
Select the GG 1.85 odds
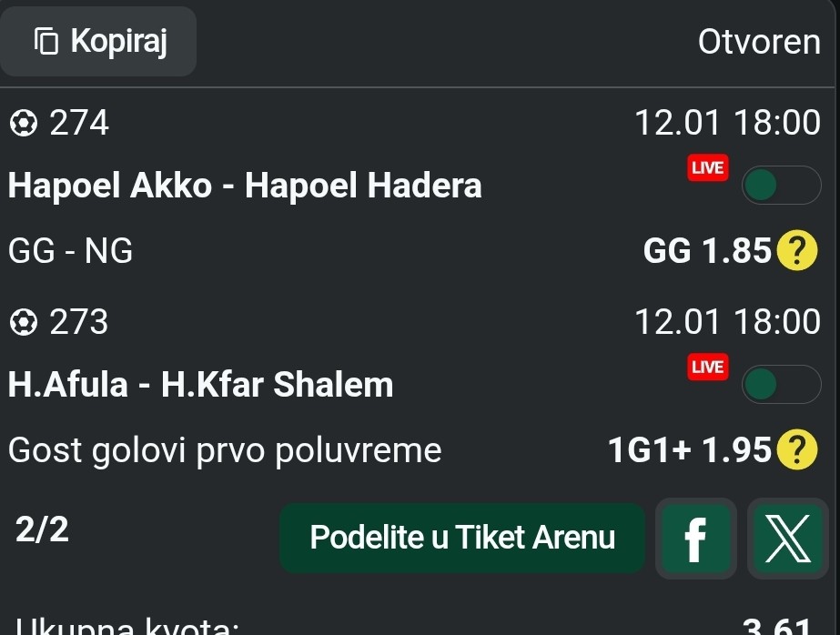tap(707, 251)
